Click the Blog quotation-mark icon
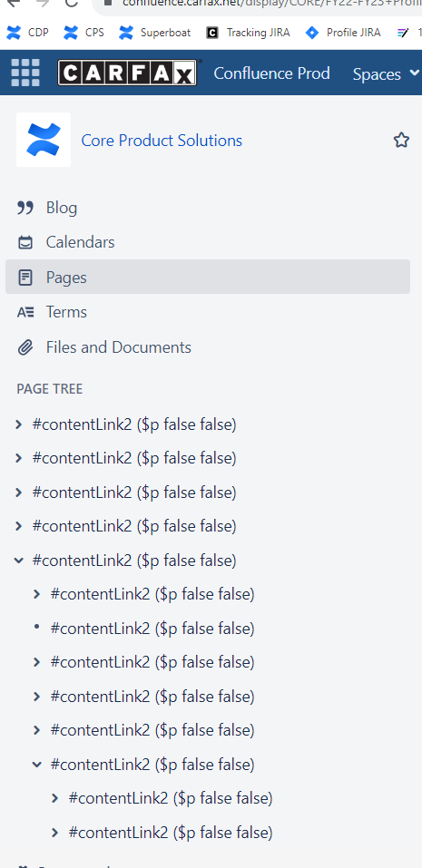 [x=25, y=208]
